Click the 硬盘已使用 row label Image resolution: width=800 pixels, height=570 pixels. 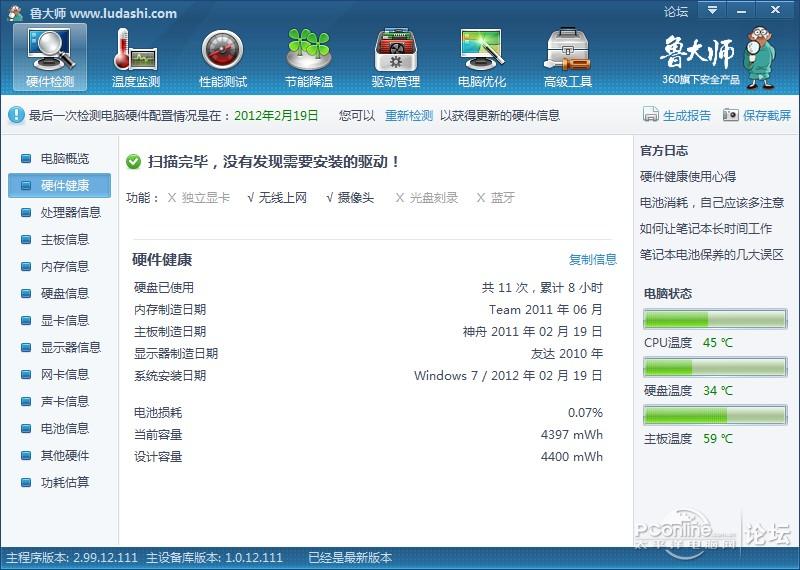(x=164, y=288)
